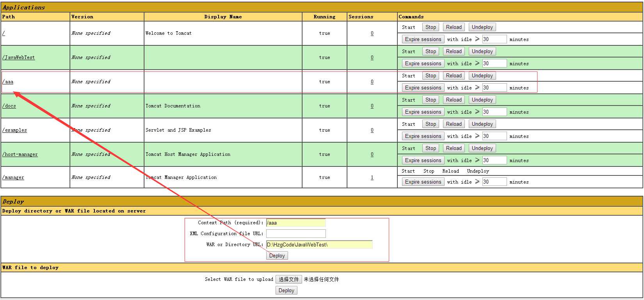Open the /aaa application path link
644x300 pixels.
[x=8, y=82]
